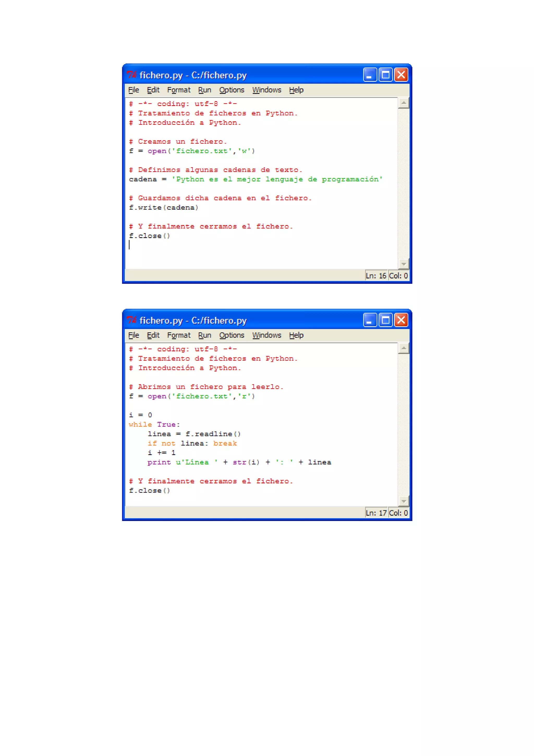Open Windows menu in bottom window
Image resolution: width=534 pixels, height=756 pixels.
click(x=266, y=335)
